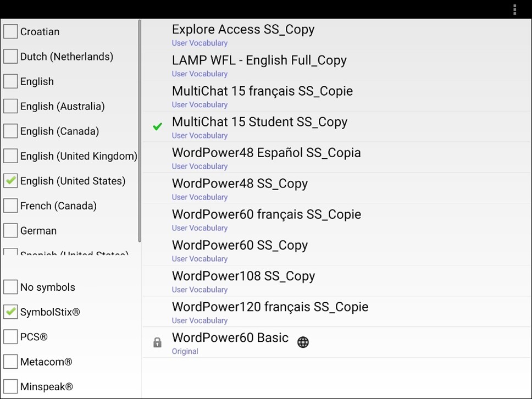Viewport: 532px width, 399px height.
Task: Check the No symbols option
Action: click(x=10, y=287)
